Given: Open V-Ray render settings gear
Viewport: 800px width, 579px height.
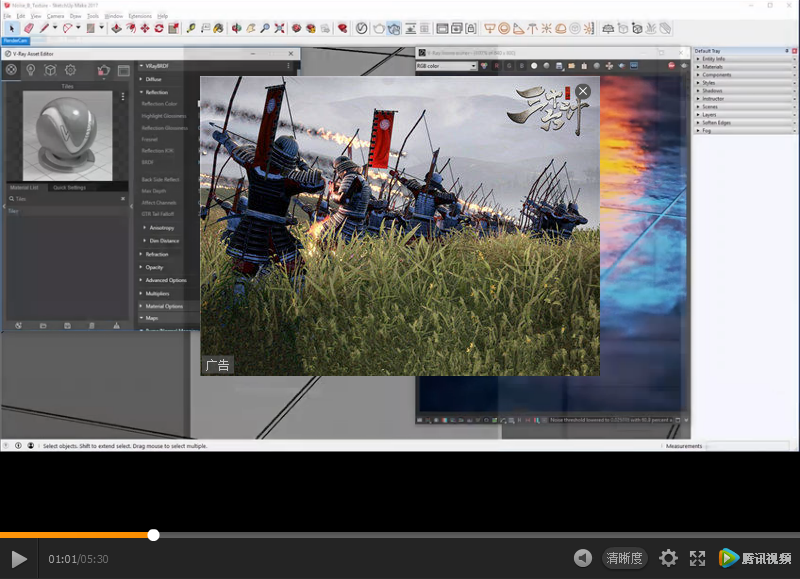Looking at the screenshot, I should (70, 70).
